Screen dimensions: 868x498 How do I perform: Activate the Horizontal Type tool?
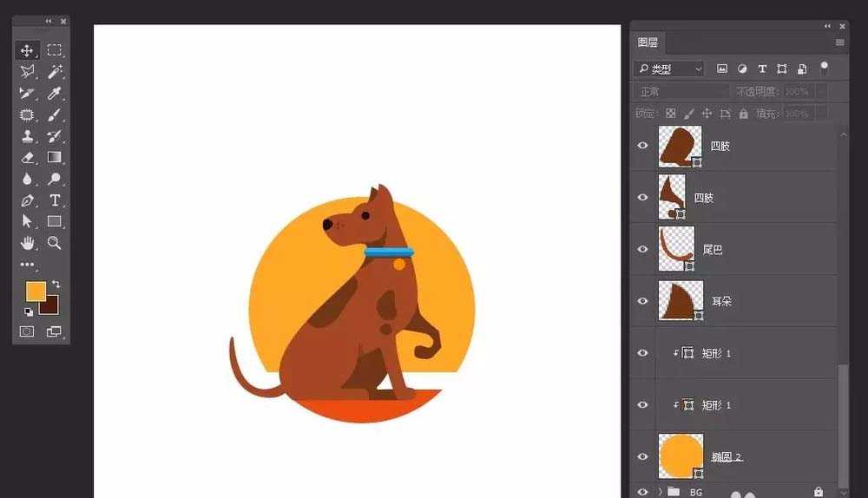(x=54, y=200)
